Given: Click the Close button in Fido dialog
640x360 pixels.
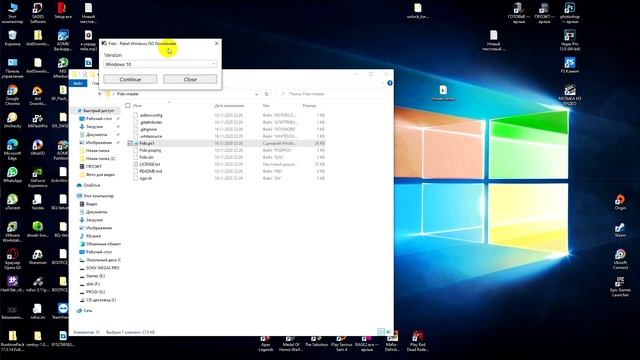Looking at the screenshot, I should pyautogui.click(x=190, y=79).
